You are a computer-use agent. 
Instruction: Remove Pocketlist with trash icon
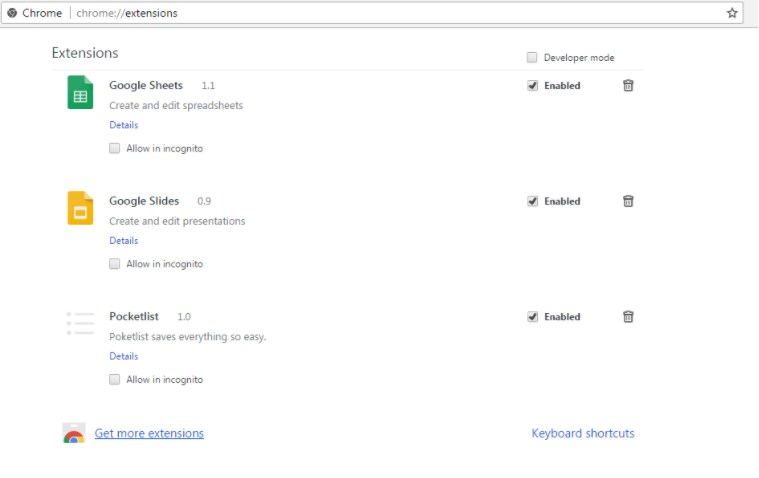coord(628,316)
